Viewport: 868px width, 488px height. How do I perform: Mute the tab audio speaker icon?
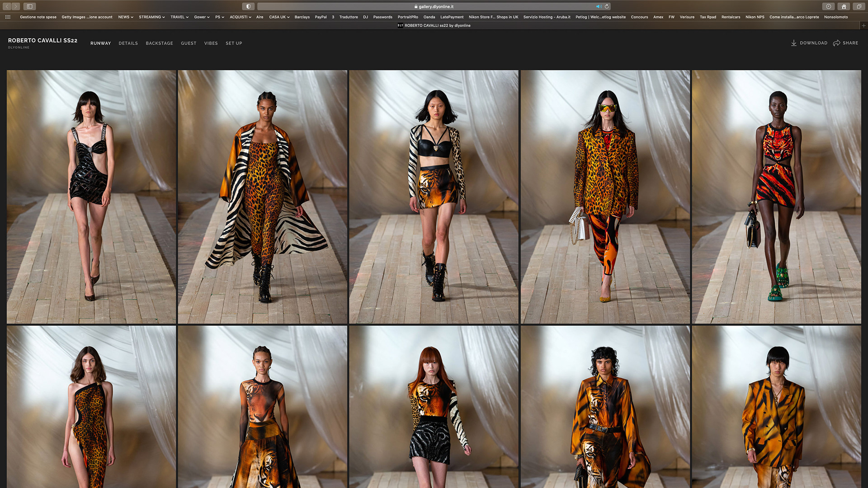point(599,6)
